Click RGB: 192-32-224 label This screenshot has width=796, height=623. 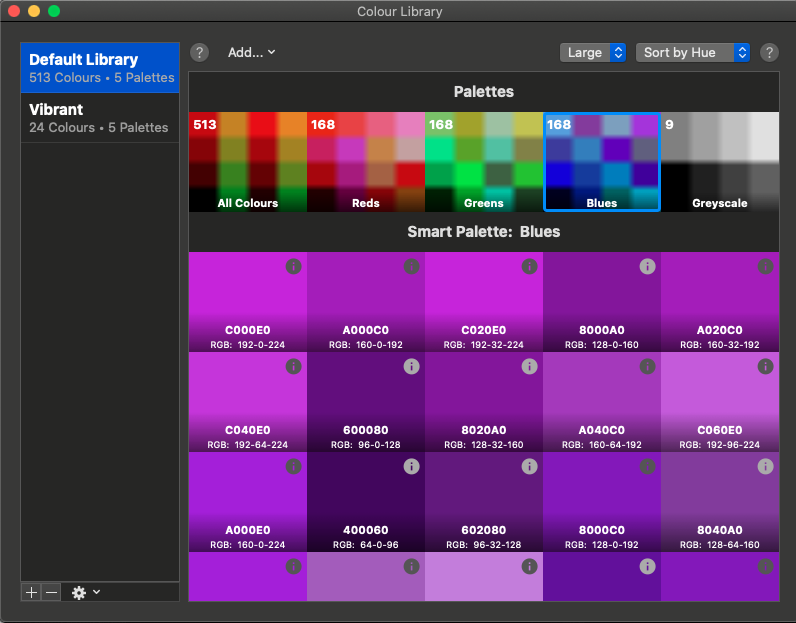(x=484, y=345)
